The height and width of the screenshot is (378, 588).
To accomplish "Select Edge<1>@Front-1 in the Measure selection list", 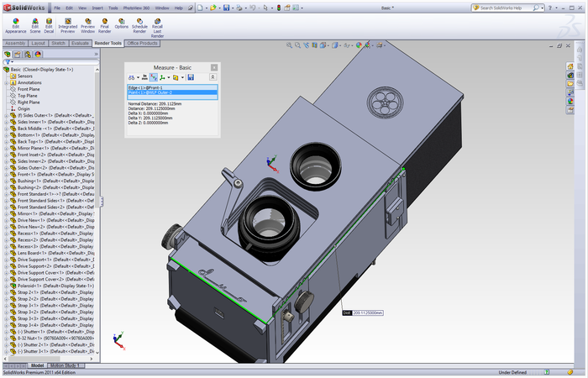I will pyautogui.click(x=172, y=87).
